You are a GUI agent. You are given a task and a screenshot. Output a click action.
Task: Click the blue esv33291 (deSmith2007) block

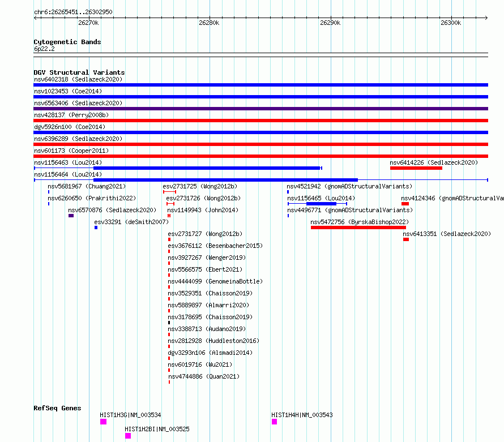tap(96, 228)
